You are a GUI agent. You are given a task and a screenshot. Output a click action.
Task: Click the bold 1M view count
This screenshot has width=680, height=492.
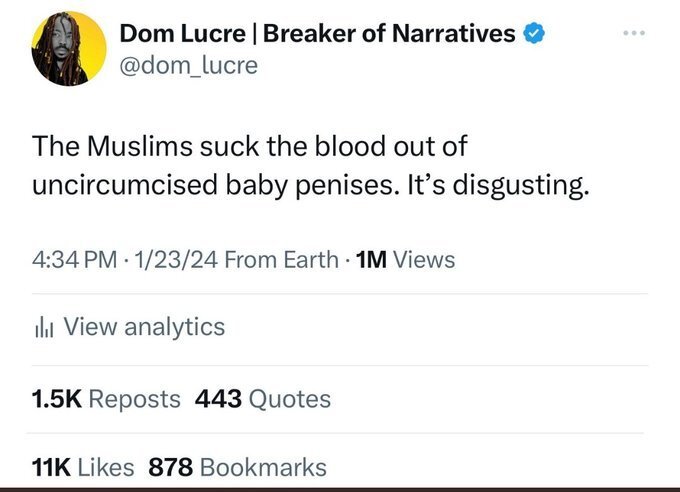(372, 260)
